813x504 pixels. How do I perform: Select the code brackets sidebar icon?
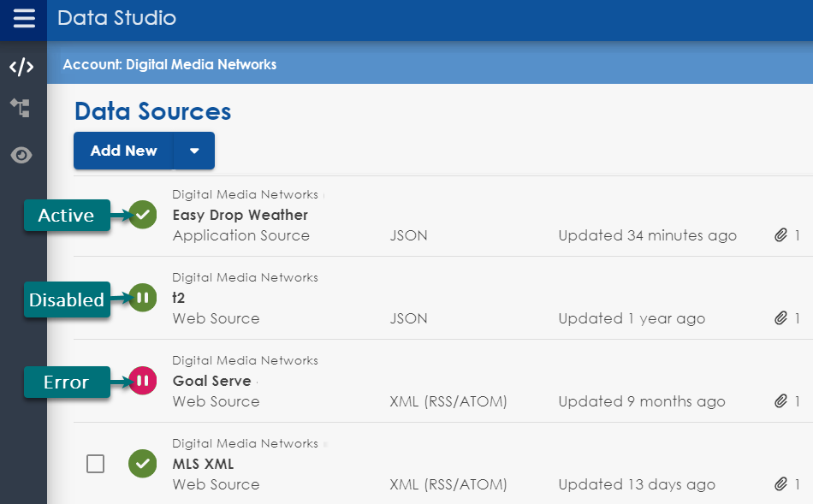[21, 67]
